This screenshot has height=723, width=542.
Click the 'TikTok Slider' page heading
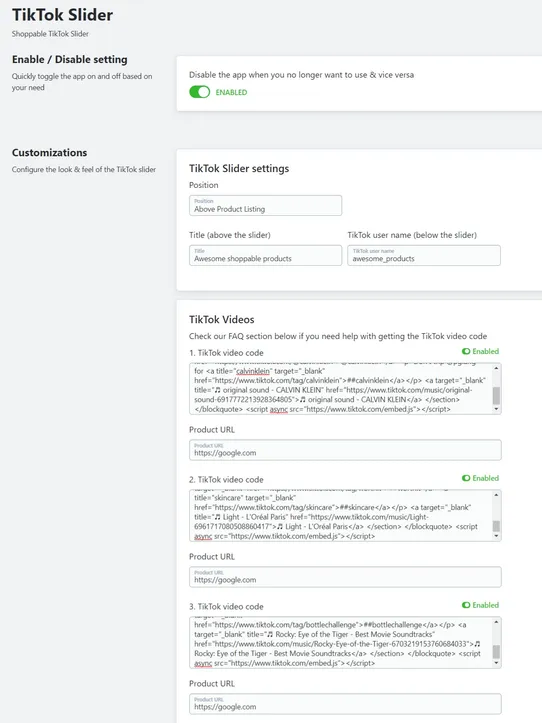pos(62,15)
